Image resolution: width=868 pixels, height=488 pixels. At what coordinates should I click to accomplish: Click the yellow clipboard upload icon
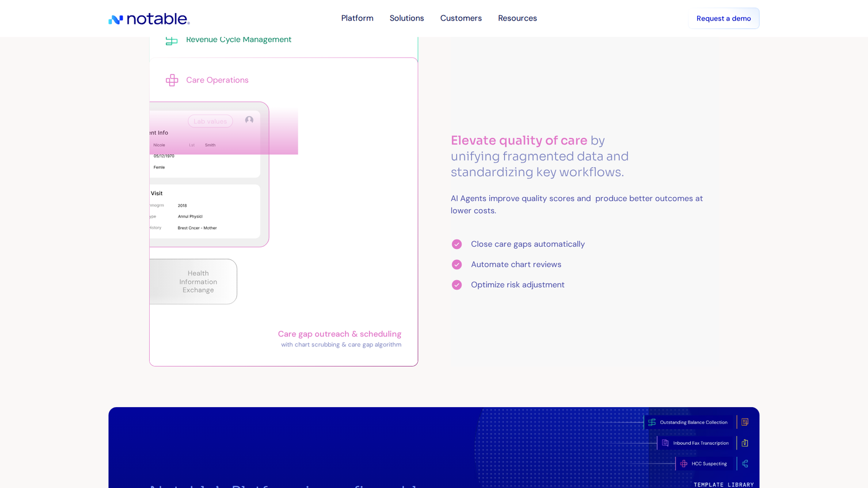[x=745, y=443]
